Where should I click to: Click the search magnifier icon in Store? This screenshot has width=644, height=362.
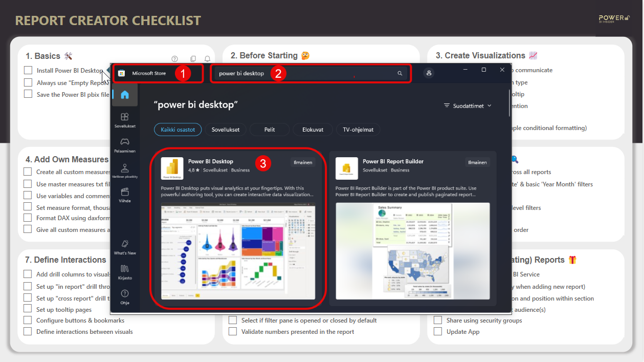400,73
